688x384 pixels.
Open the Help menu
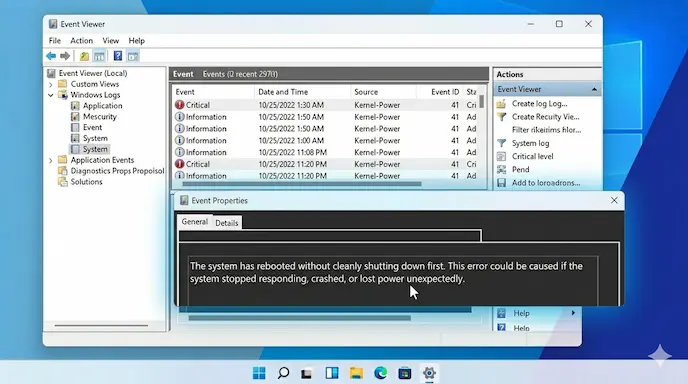136,41
